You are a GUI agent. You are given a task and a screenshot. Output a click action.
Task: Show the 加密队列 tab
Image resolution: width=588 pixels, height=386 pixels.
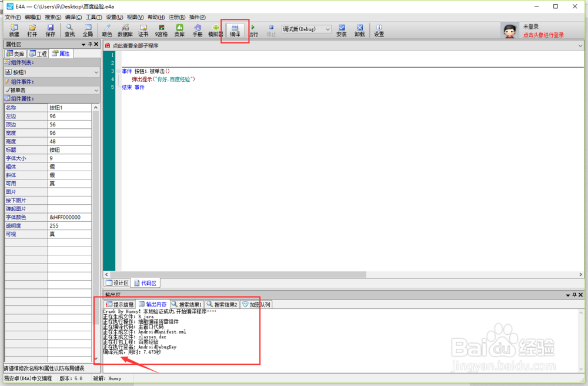tap(256, 304)
